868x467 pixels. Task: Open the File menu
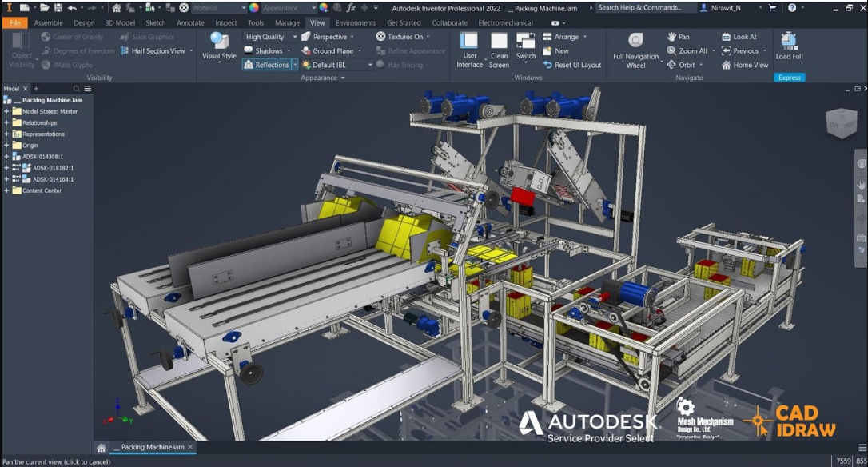pos(15,22)
